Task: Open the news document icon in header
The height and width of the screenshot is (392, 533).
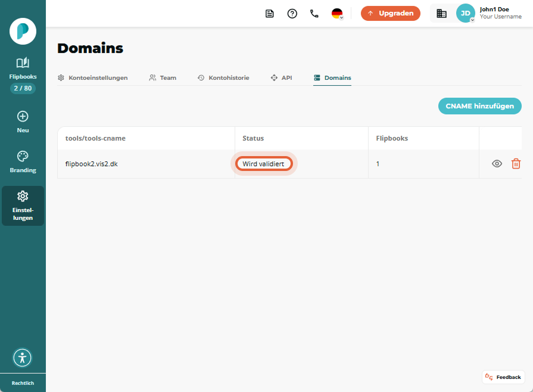Action: (x=270, y=14)
